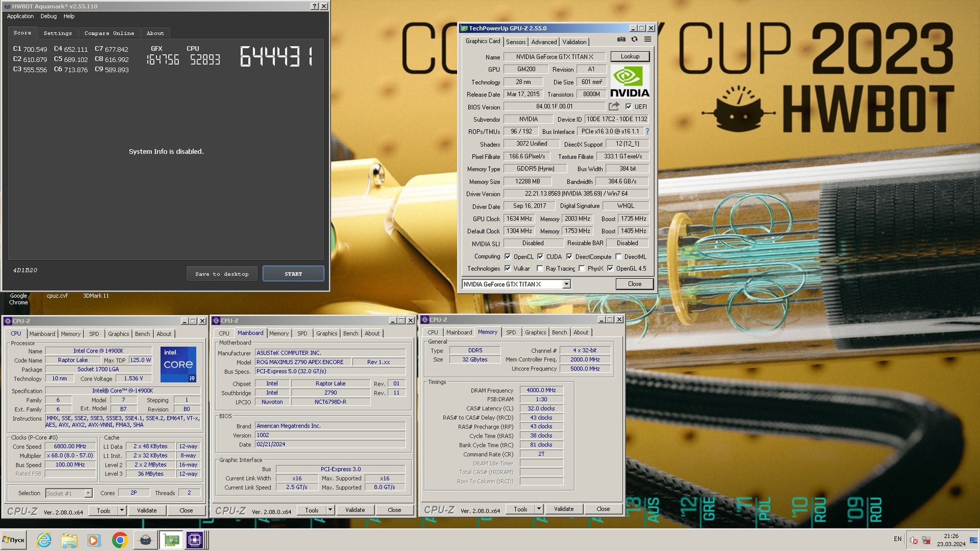The width and height of the screenshot is (980, 551).
Task: Click the network disconnected tray icon
Action: tap(926, 540)
